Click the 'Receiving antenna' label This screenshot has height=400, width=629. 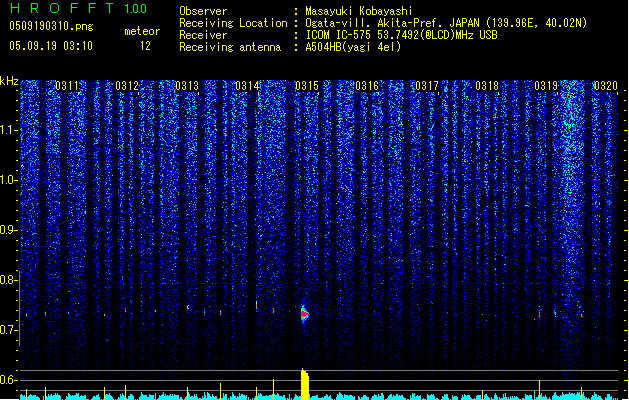[x=230, y=47]
